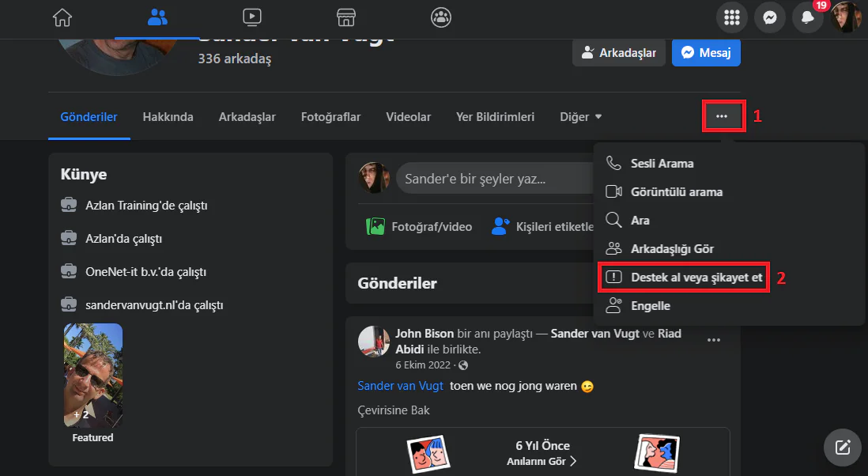Open the Marketplace icon
Screen dimensions: 868x476
tap(346, 17)
